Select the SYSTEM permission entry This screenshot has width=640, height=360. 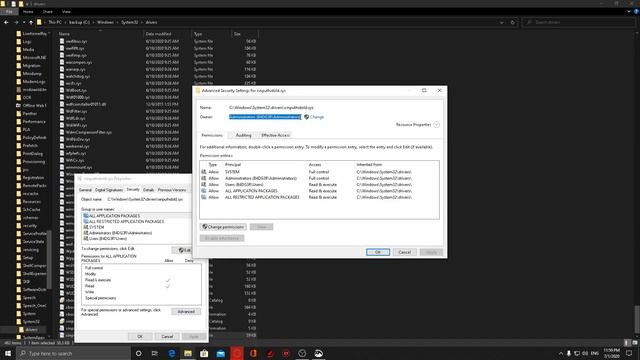pos(319,172)
